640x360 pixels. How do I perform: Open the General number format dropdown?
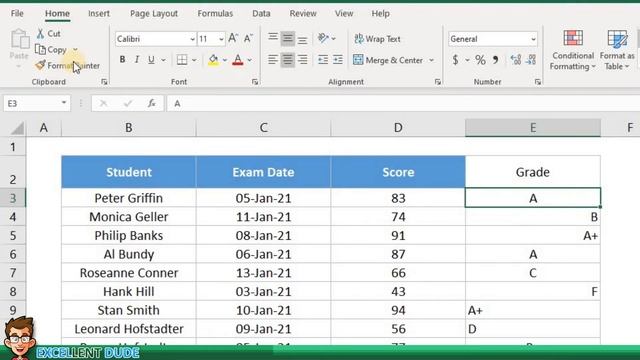tap(533, 39)
